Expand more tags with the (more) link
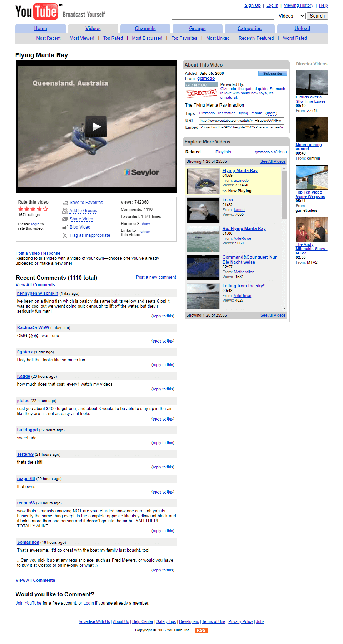Viewport: 343px width, 644px height. point(271,113)
